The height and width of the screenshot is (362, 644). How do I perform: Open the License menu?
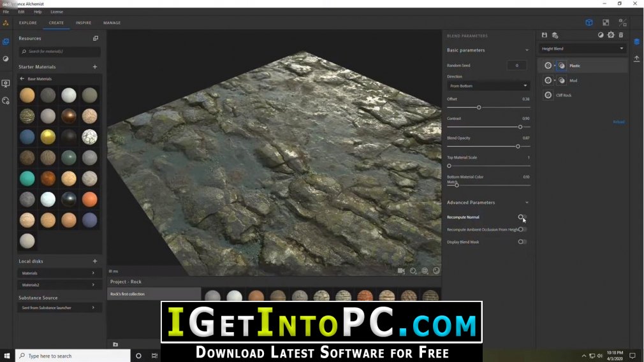[x=57, y=12]
